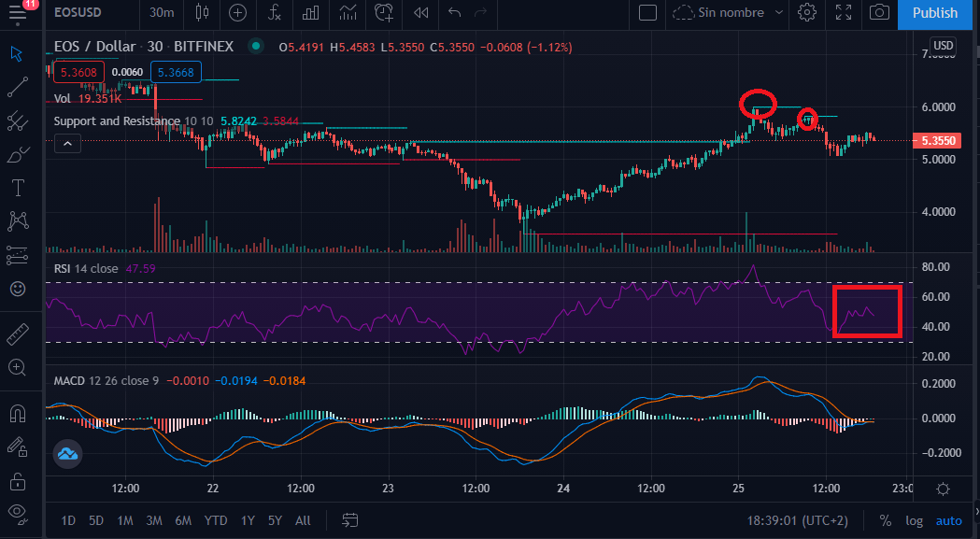The image size is (980, 539).
Task: Select the 1M date range tab
Action: coord(125,520)
